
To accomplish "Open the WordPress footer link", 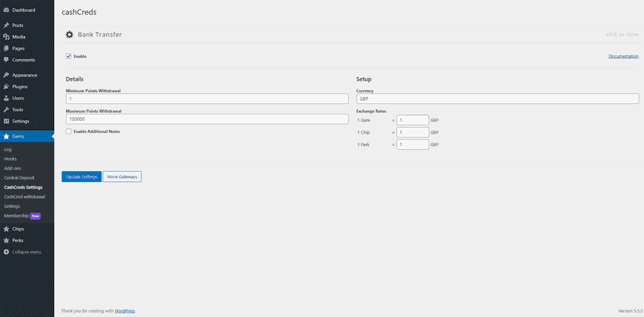I will point(125,311).
